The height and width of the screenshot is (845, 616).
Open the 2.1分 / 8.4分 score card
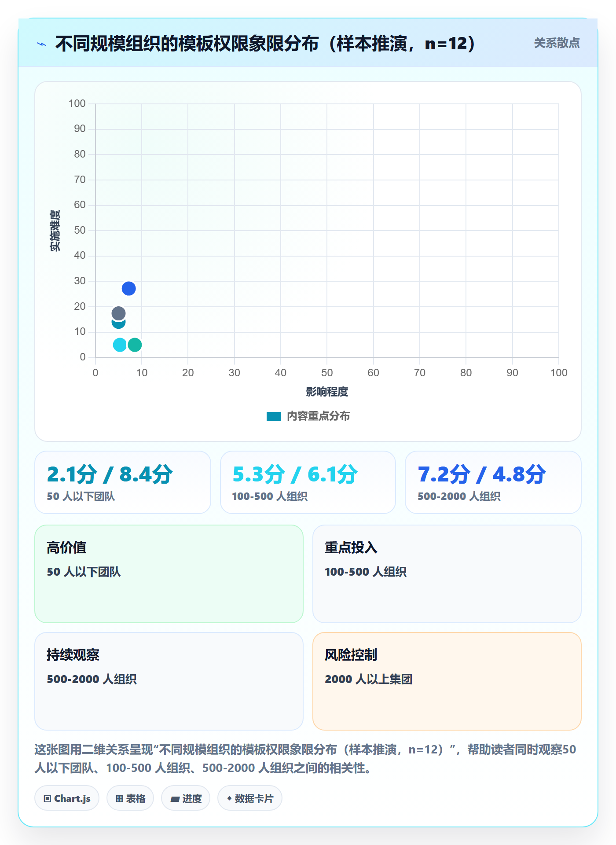(x=123, y=482)
